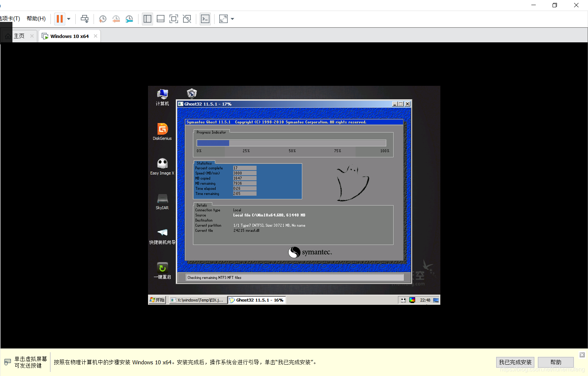Click the Time remaining value 2:05

(x=244, y=194)
